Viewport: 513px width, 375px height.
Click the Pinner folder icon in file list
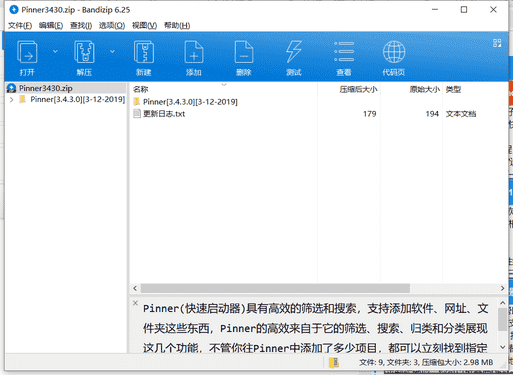[x=137, y=102]
